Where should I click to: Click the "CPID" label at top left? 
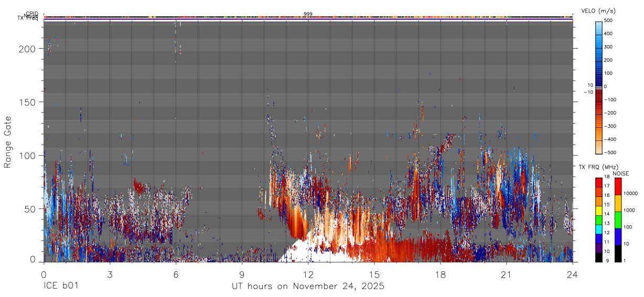32,14
